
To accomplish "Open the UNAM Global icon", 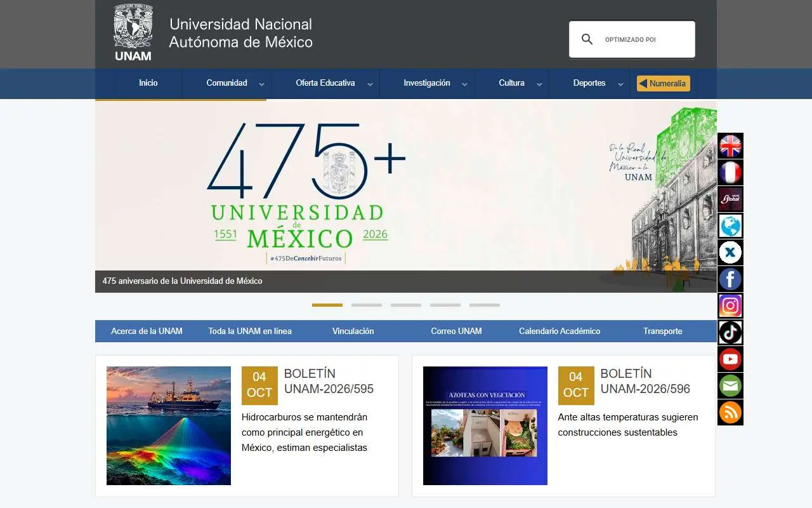I will [x=730, y=199].
